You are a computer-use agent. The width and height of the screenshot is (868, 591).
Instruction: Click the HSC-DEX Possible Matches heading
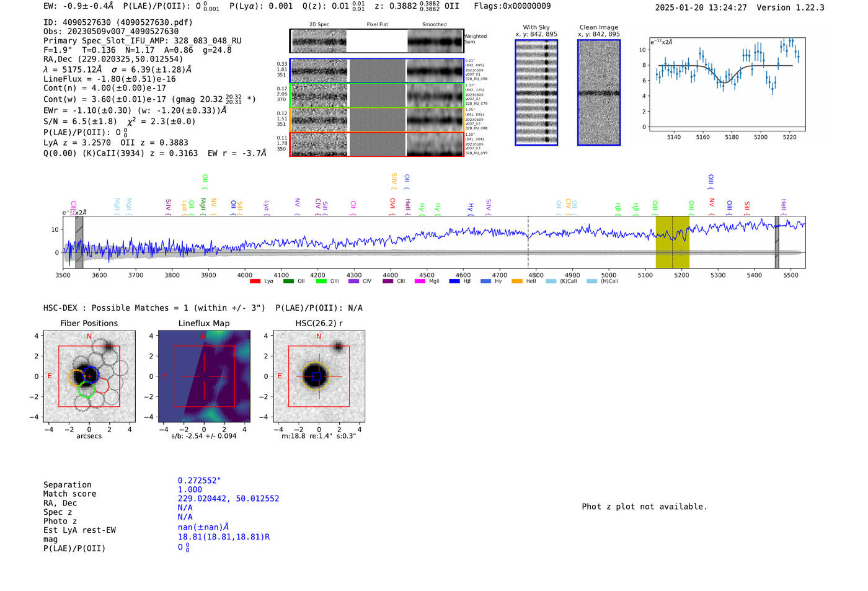pos(203,308)
